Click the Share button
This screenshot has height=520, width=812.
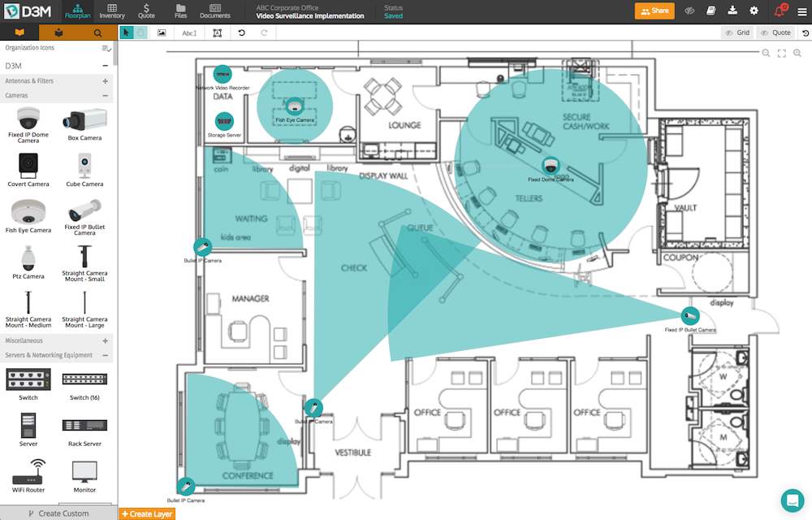654,11
